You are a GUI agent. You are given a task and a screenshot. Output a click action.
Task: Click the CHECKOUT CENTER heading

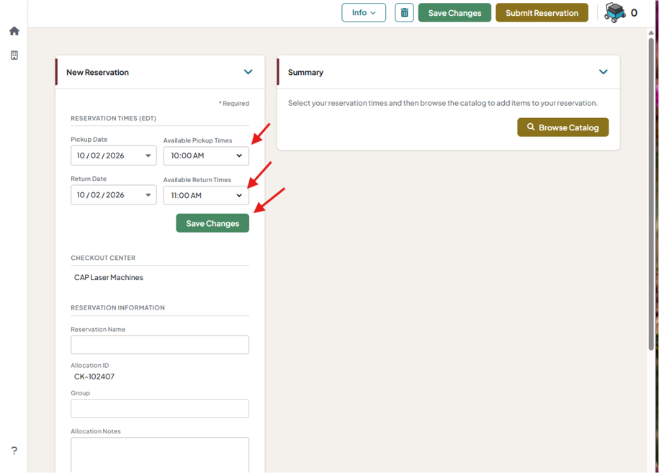103,258
